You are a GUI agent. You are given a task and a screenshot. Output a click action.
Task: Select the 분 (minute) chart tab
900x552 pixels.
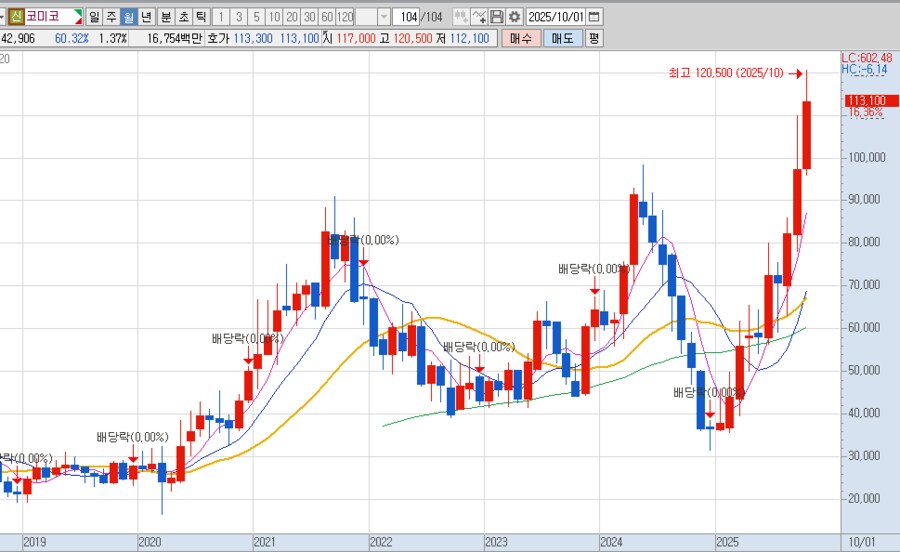[x=166, y=17]
